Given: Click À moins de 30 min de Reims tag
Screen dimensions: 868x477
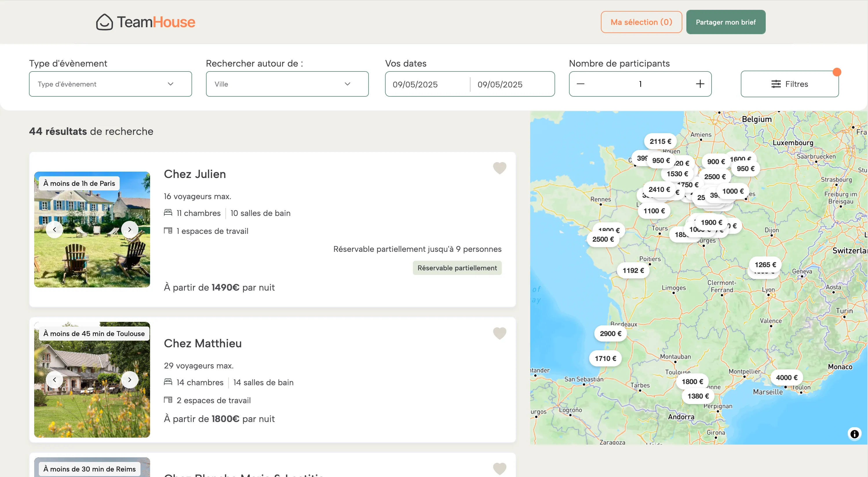Looking at the screenshot, I should click(90, 469).
